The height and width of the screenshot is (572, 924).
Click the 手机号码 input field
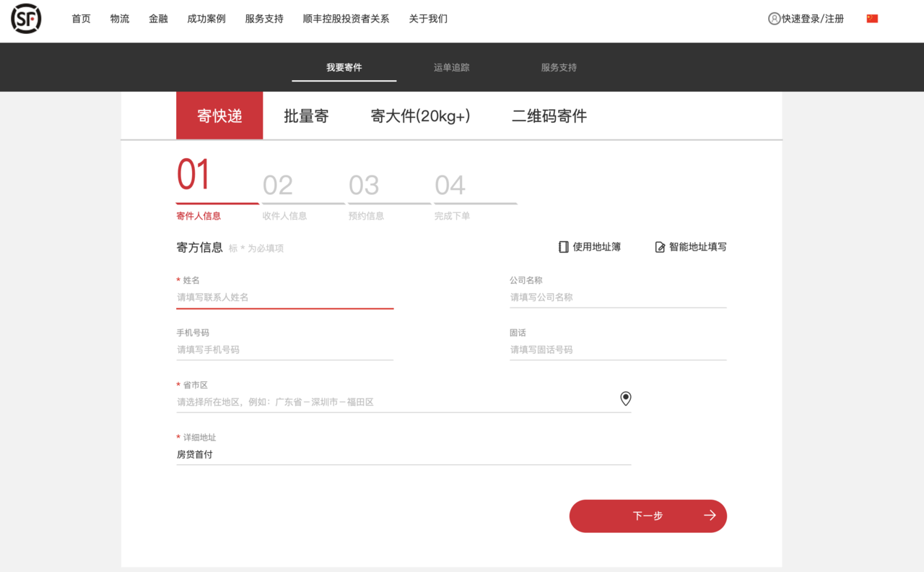284,350
